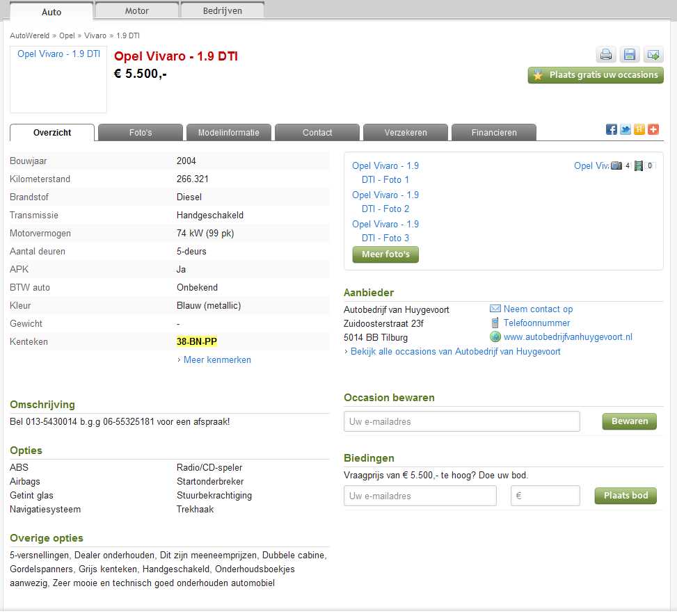
Task: Open the Opel Vivaro main thumbnail image
Action: tap(58, 79)
